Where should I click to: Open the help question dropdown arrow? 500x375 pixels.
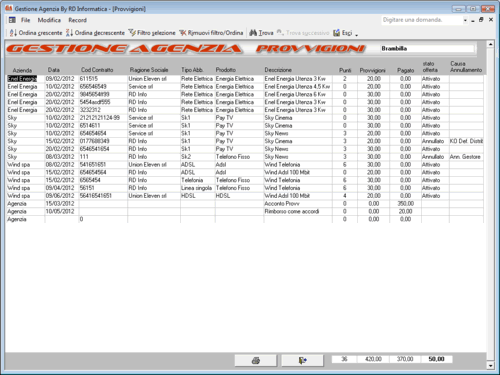465,20
